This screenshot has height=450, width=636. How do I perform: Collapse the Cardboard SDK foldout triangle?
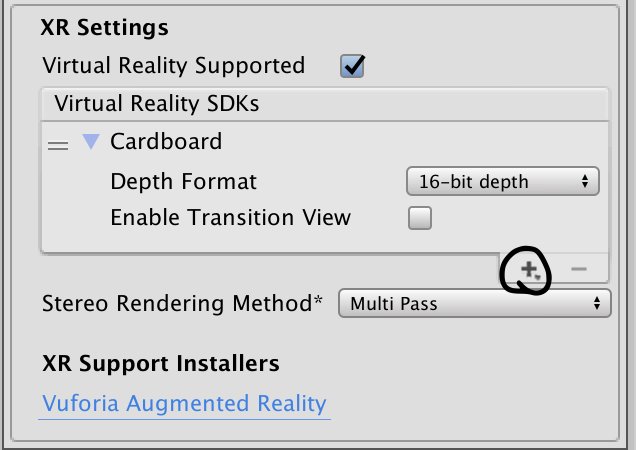91,142
